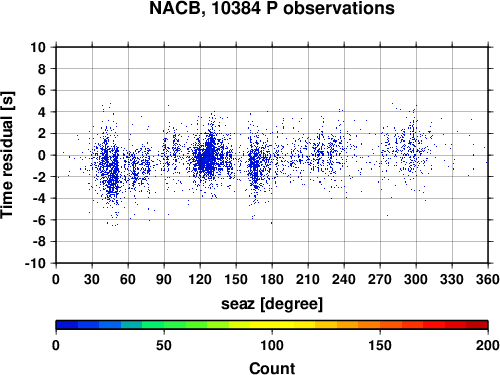Click the x-axis tick label '270'
The height and width of the screenshot is (375, 500).
(x=380, y=279)
